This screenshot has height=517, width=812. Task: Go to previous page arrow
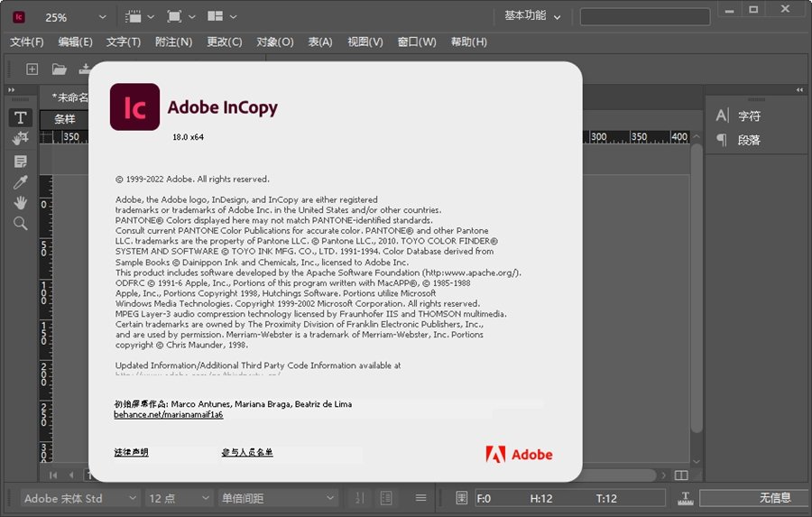point(71,475)
